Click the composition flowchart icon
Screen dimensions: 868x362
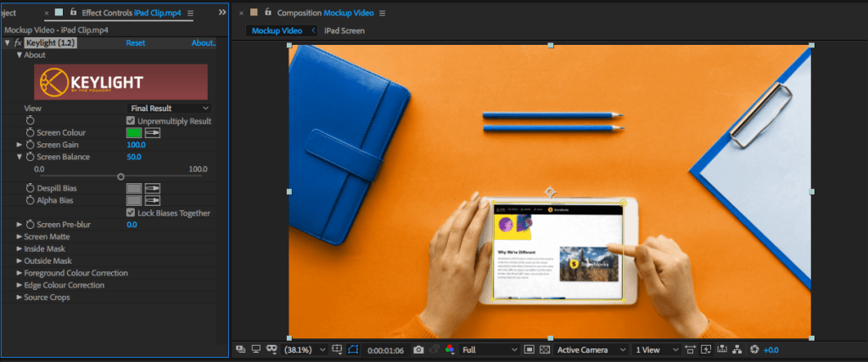(x=736, y=349)
